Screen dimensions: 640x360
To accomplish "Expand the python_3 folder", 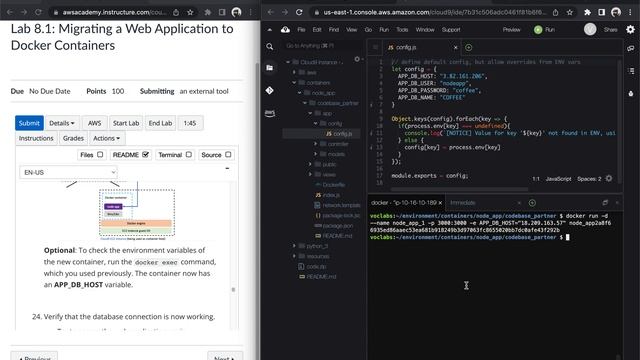I will [294, 246].
